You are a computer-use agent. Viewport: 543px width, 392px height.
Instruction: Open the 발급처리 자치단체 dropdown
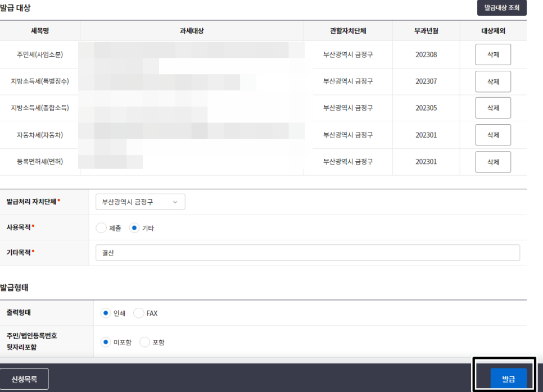click(x=139, y=202)
